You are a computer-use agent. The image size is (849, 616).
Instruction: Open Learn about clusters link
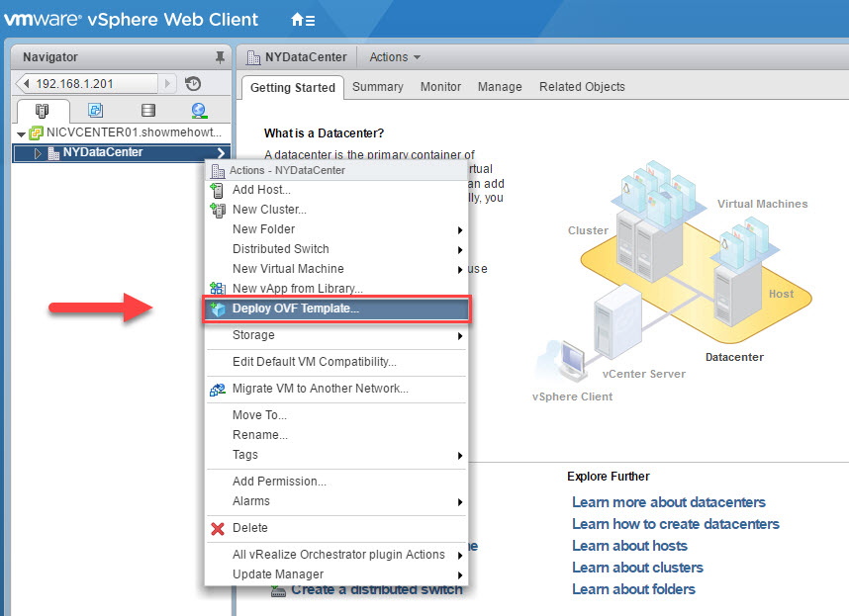637,568
